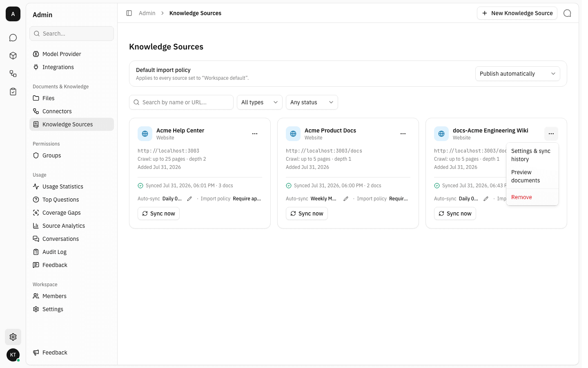The height and width of the screenshot is (368, 588).
Task: Open Connectors in sidebar
Action: coord(71,111)
